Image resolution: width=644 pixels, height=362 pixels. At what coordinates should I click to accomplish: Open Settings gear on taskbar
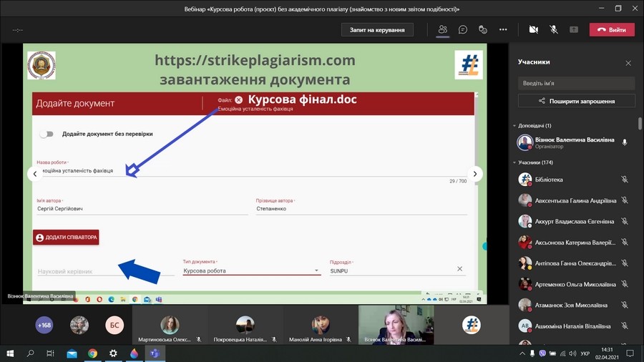click(x=113, y=353)
